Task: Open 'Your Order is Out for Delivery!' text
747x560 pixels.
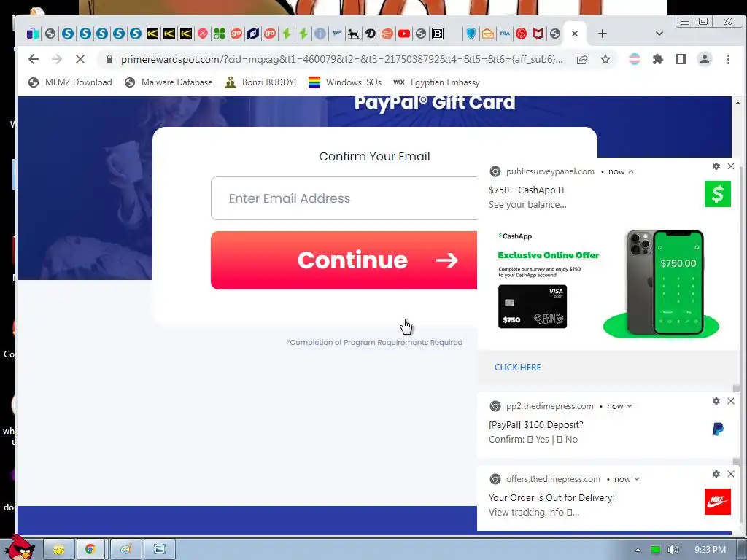Action: (551, 497)
